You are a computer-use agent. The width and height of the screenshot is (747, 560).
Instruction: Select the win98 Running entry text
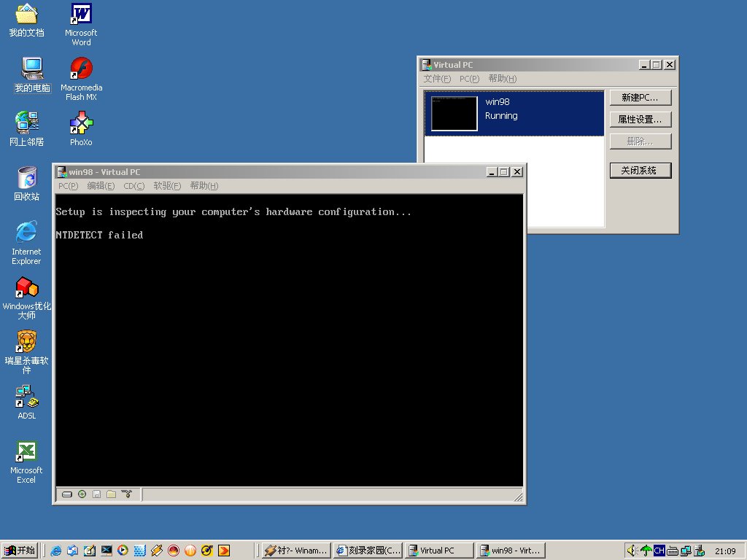(501, 109)
